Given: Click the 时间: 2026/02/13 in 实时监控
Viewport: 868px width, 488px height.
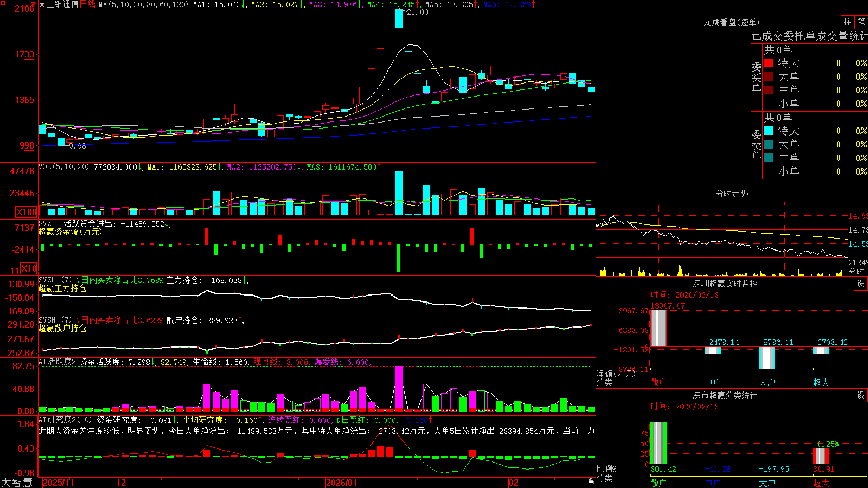Looking at the screenshot, I should pos(685,295).
